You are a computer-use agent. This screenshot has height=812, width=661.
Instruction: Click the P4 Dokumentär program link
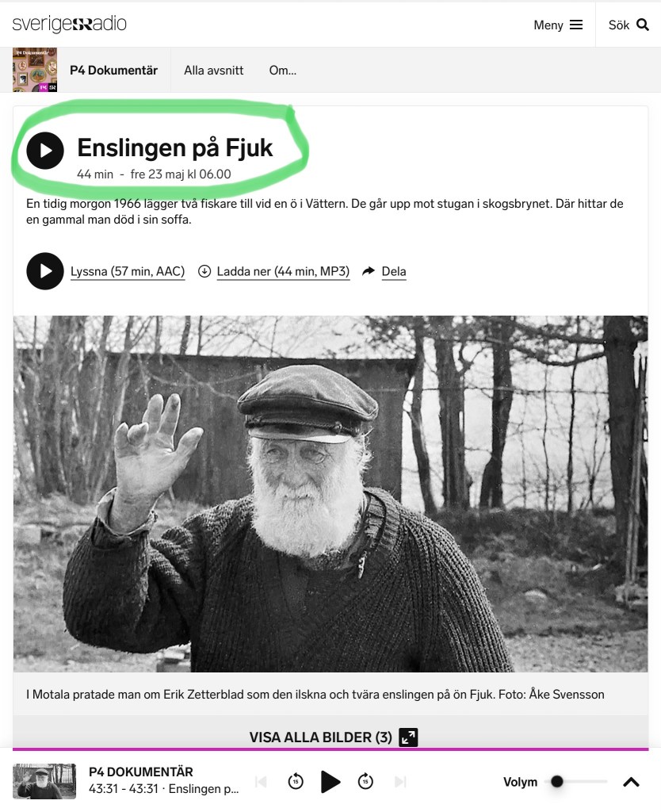[x=114, y=71]
